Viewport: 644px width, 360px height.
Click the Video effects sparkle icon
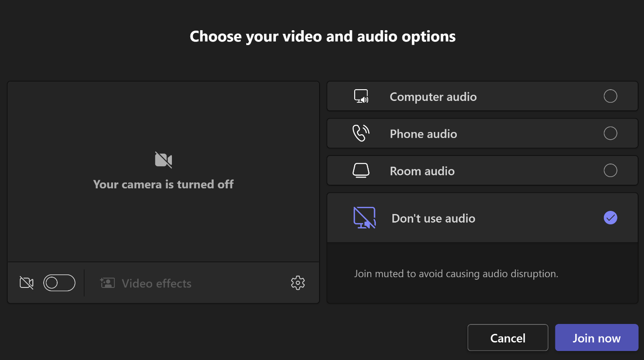pos(107,283)
